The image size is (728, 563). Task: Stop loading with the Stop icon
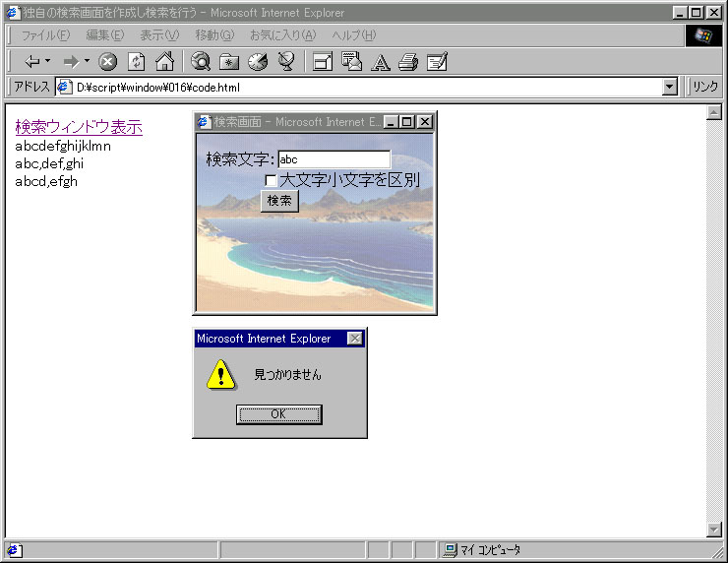107,61
